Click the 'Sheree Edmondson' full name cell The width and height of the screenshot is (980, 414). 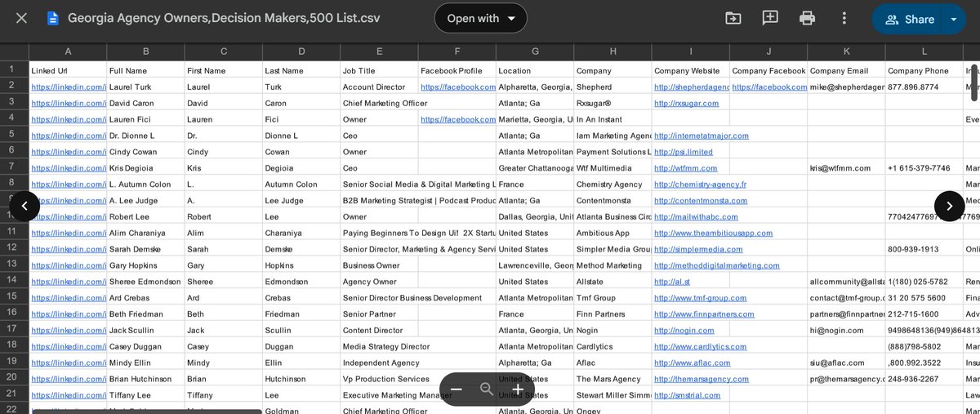point(145,282)
